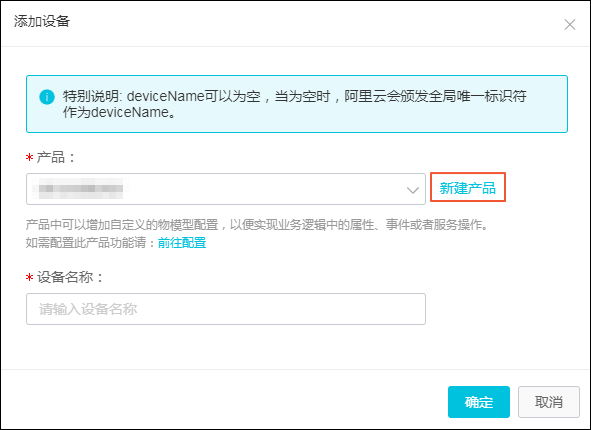
Task: Click the 特别说明 deviceName notice text
Action: coord(294,104)
